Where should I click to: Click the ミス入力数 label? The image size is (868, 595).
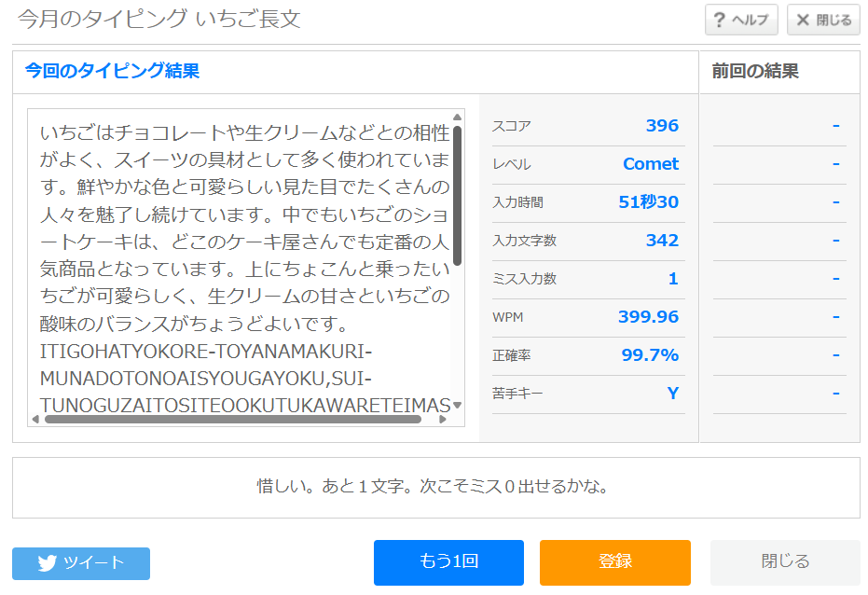tap(524, 279)
